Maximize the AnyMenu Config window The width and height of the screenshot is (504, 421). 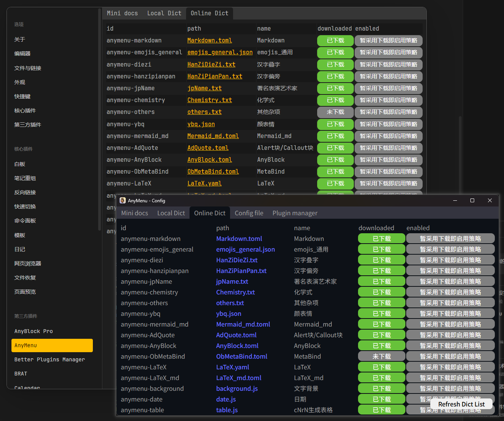pyautogui.click(x=472, y=200)
